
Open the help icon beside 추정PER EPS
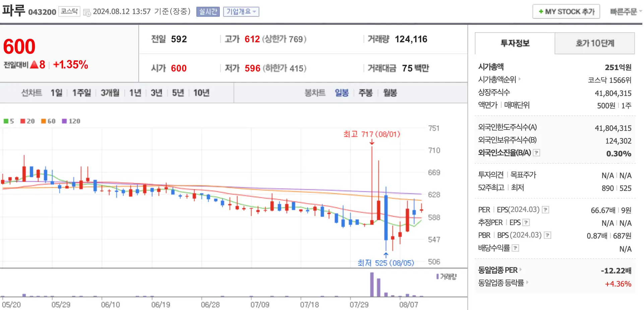tap(526, 222)
